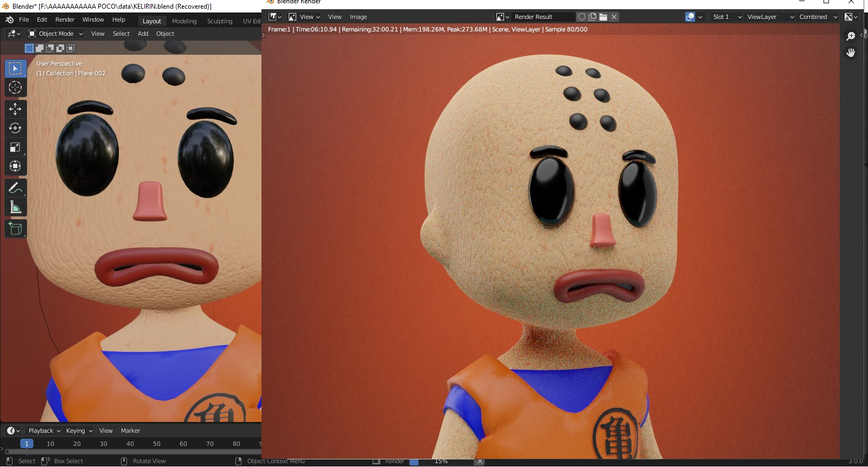Open the File menu
This screenshot has height=467, width=868.
24,20
